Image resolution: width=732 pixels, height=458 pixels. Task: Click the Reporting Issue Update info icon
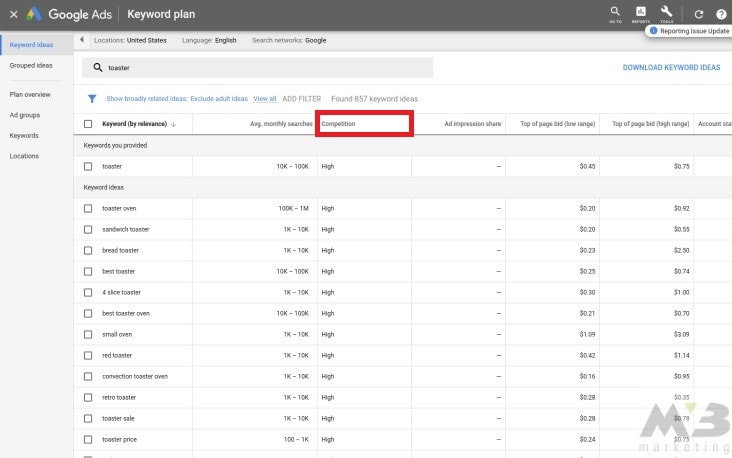pyautogui.click(x=653, y=31)
